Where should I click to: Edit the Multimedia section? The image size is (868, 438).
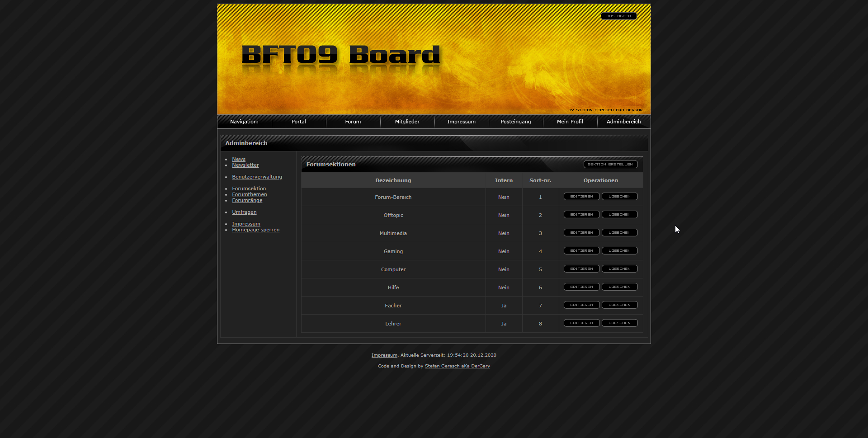(581, 233)
